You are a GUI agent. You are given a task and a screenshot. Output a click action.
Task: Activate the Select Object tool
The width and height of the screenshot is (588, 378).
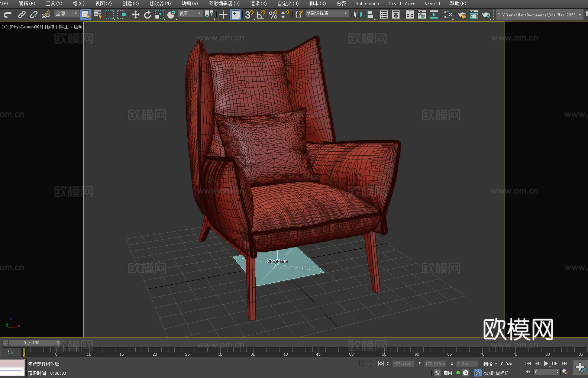(x=86, y=14)
